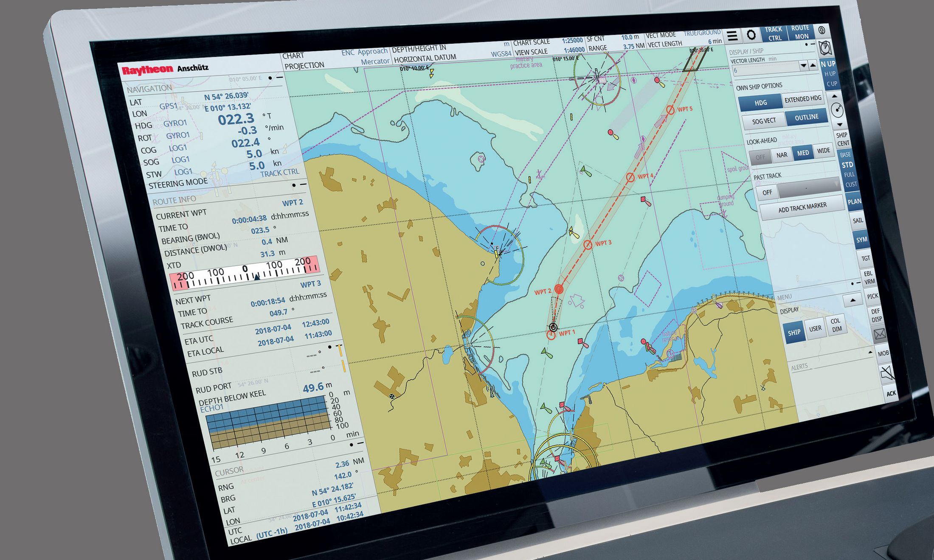Open the USER display menu tab
The image size is (934, 560).
815,328
